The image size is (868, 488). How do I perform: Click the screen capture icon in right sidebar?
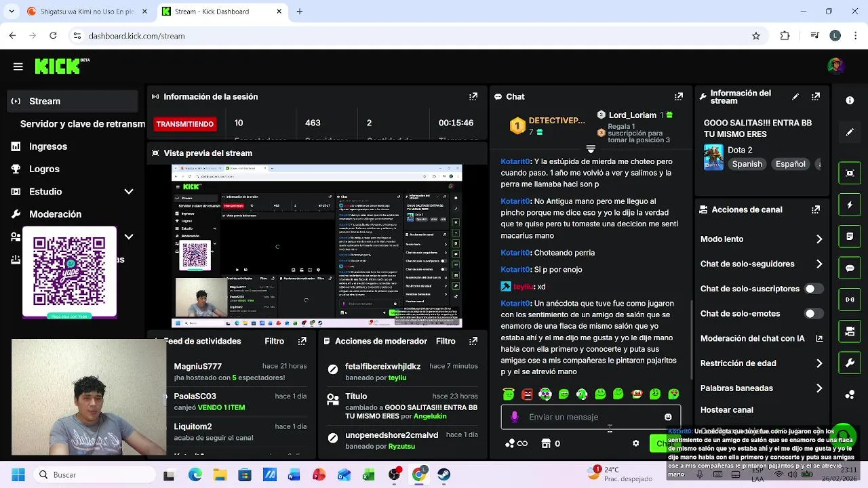pos(850,173)
